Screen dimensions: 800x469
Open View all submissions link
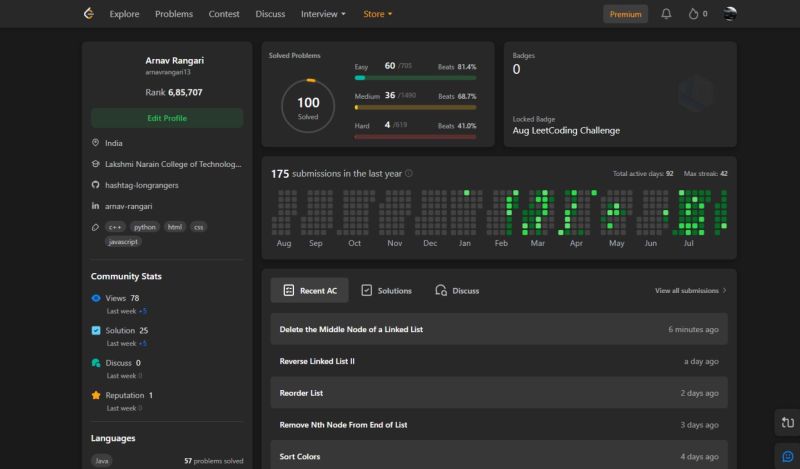tap(691, 290)
